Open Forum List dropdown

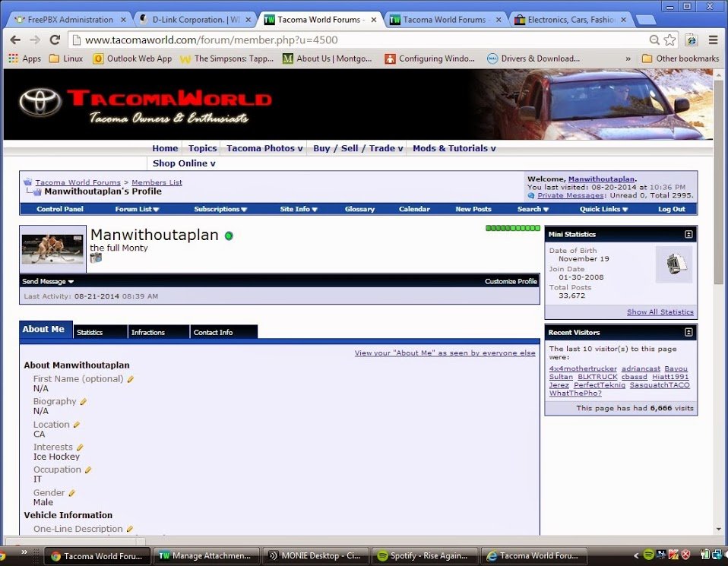tap(137, 210)
